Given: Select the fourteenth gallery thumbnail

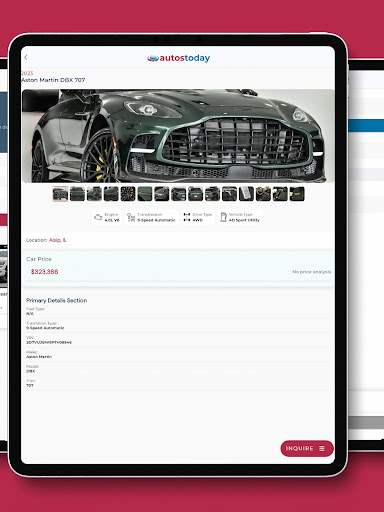Looking at the screenshot, I should coord(280,194).
